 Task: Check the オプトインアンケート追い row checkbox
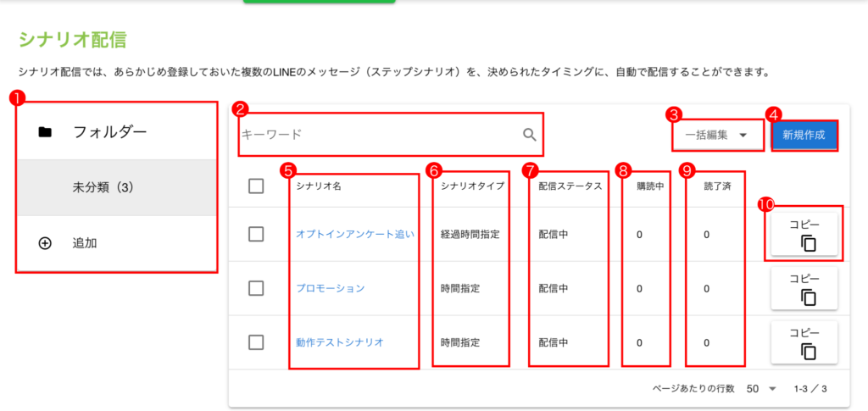256,234
